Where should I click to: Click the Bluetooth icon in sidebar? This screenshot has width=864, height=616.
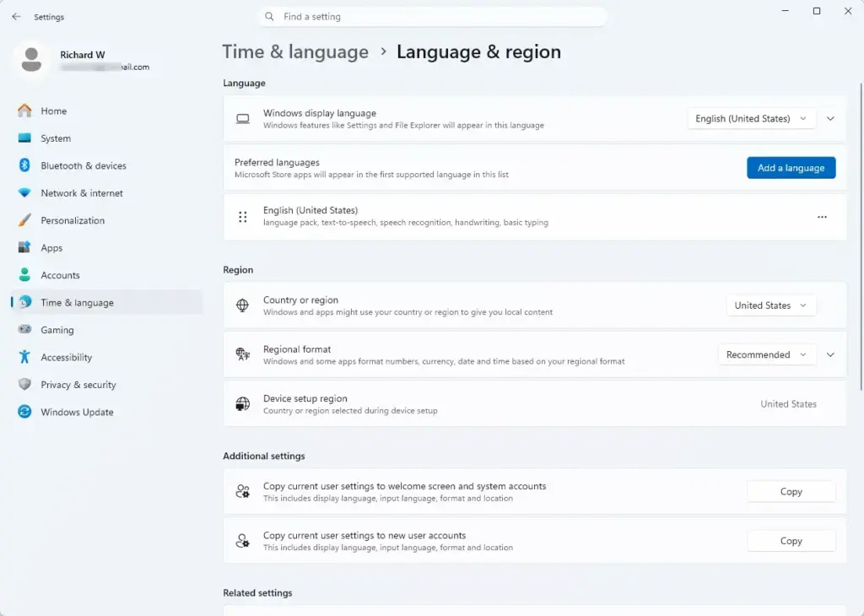pyautogui.click(x=24, y=165)
